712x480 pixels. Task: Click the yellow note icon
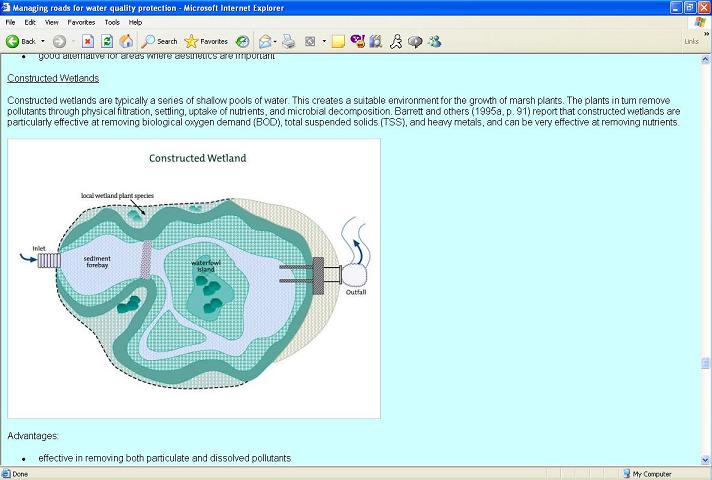tap(338, 42)
